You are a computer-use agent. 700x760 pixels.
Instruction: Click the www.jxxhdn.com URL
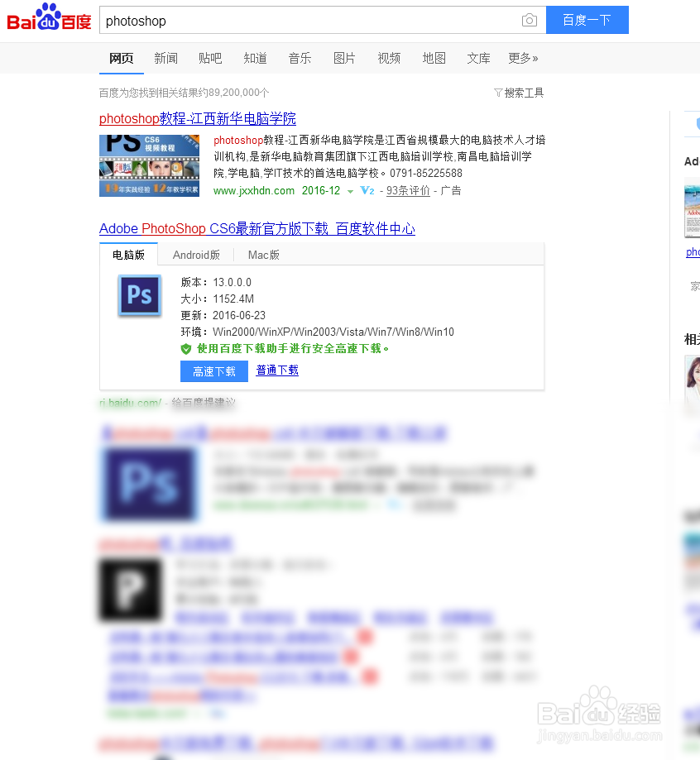coord(254,190)
